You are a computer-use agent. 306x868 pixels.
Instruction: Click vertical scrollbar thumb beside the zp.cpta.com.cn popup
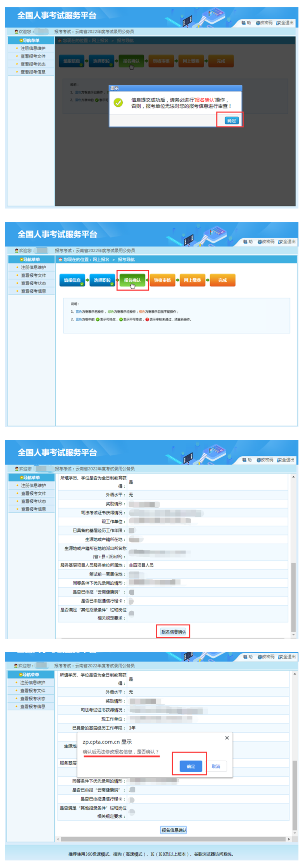tap(294, 795)
